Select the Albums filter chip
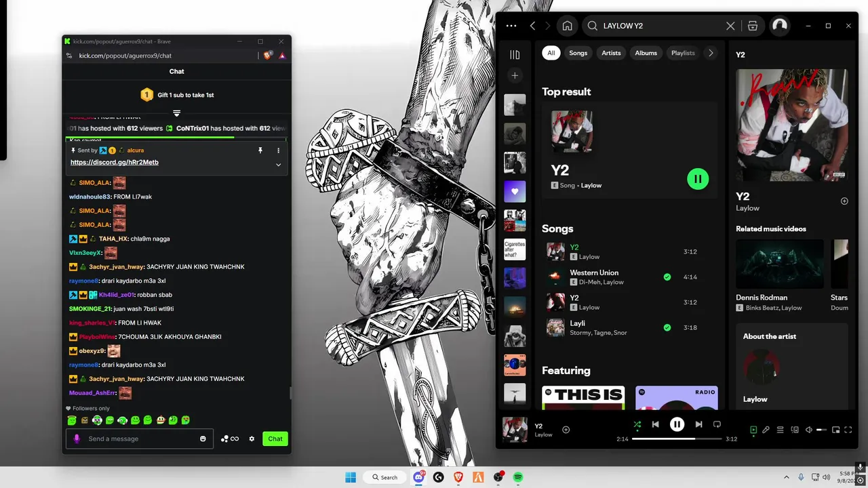This screenshot has height=488, width=868. pyautogui.click(x=646, y=53)
